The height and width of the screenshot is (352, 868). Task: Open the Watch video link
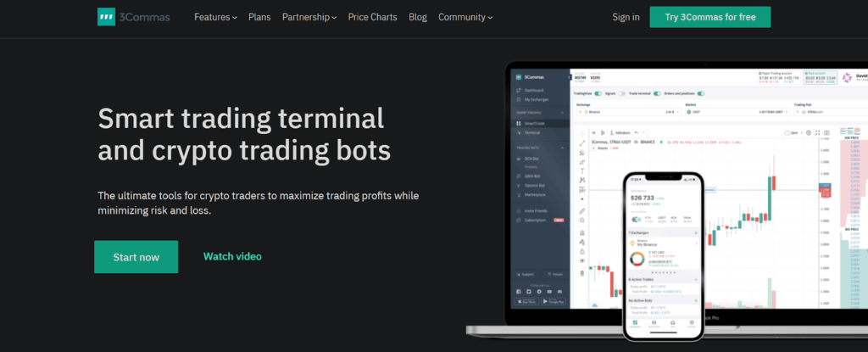[x=232, y=257]
